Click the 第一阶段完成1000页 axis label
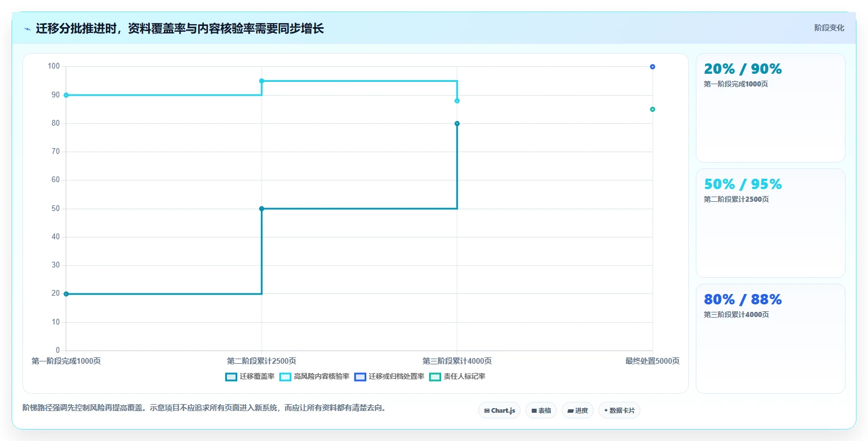The width and height of the screenshot is (868, 441). (x=66, y=361)
